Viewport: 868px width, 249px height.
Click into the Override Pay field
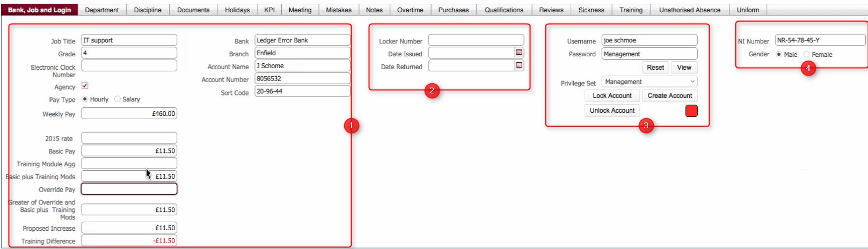[x=129, y=189]
